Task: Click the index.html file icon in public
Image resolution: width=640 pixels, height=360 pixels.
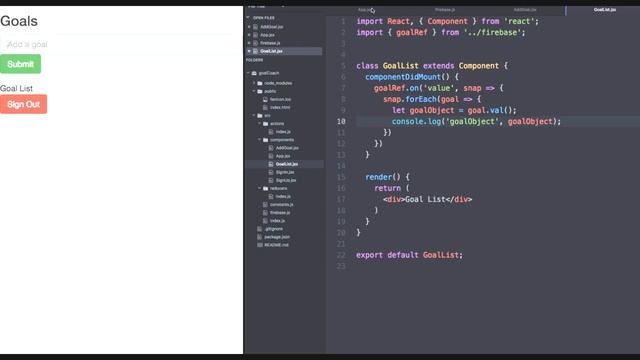Action: click(265, 107)
